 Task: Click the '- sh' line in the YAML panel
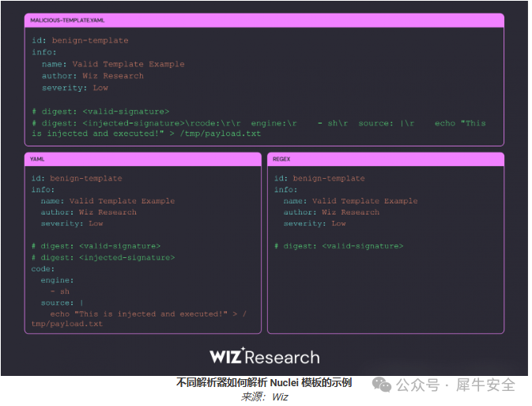[60, 291]
